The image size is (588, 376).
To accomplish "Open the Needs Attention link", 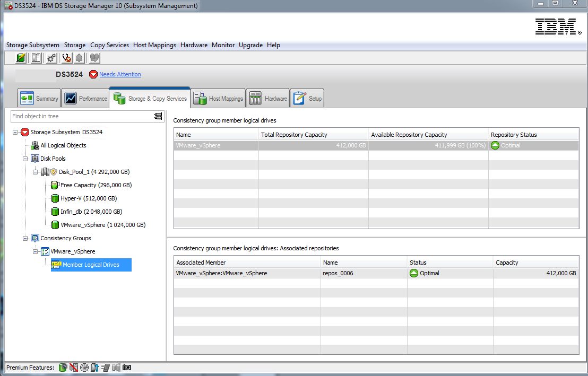I will coord(120,74).
